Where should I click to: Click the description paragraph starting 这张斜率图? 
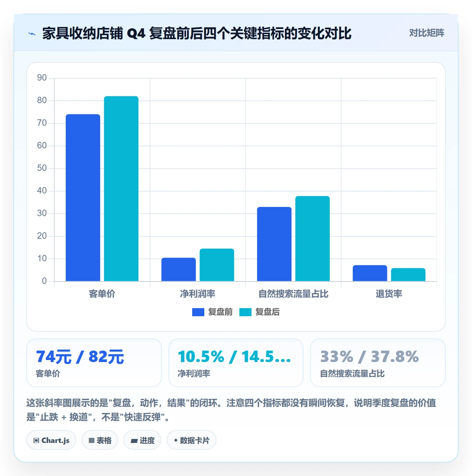coord(231,410)
